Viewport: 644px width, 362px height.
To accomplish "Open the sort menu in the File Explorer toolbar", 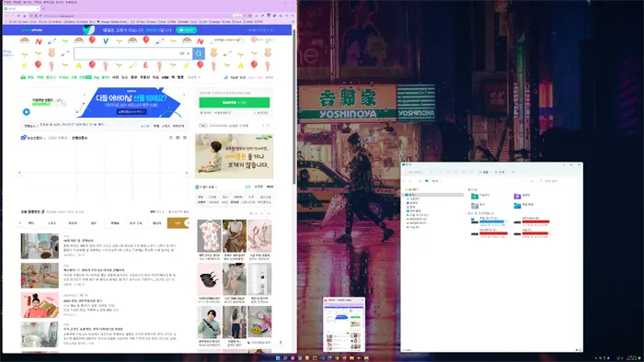I will click(485, 172).
